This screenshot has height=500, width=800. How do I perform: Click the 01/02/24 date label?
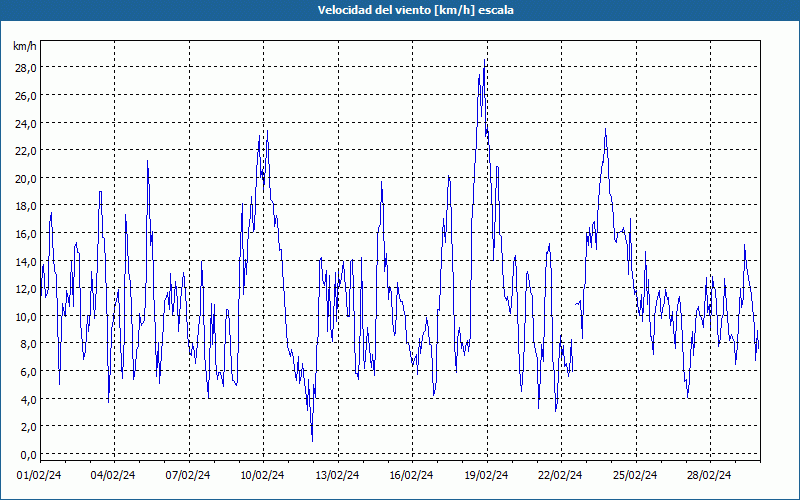(x=39, y=476)
